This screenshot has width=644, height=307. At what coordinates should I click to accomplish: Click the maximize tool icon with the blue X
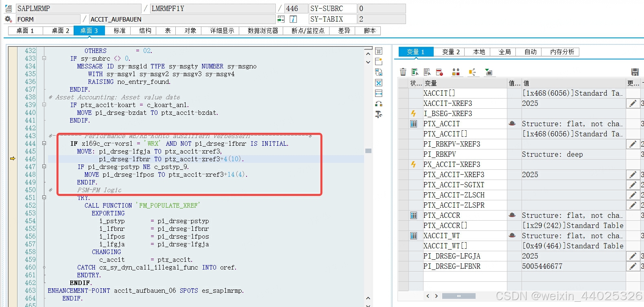click(x=379, y=83)
